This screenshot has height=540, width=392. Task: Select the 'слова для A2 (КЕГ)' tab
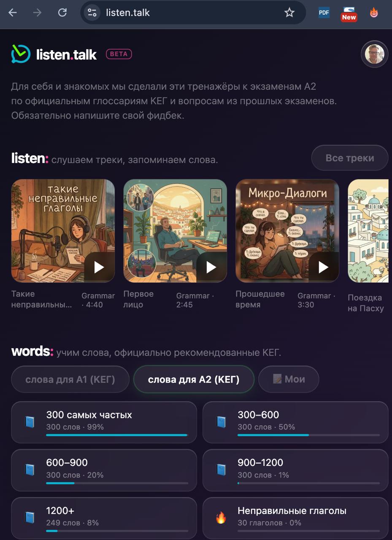[194, 379]
